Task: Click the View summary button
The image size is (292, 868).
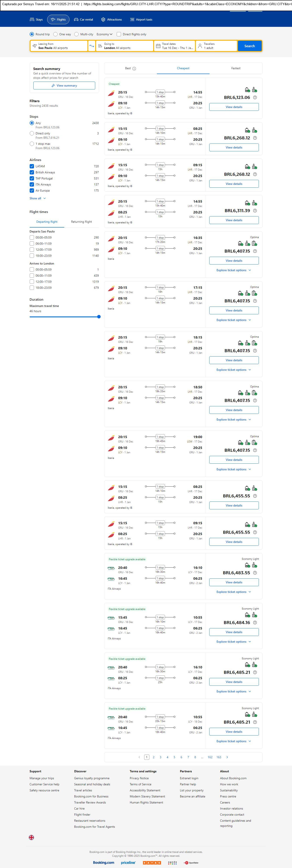Action: pos(64,86)
